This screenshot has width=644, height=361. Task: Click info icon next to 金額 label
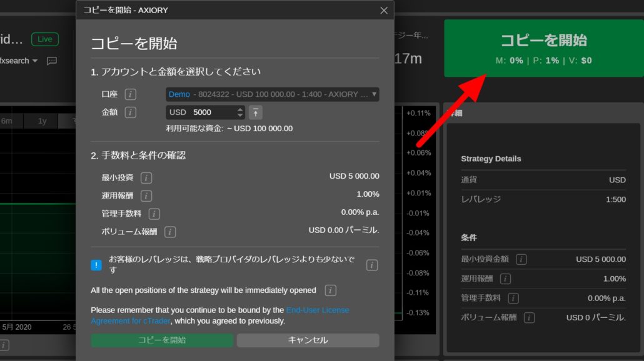click(x=130, y=112)
